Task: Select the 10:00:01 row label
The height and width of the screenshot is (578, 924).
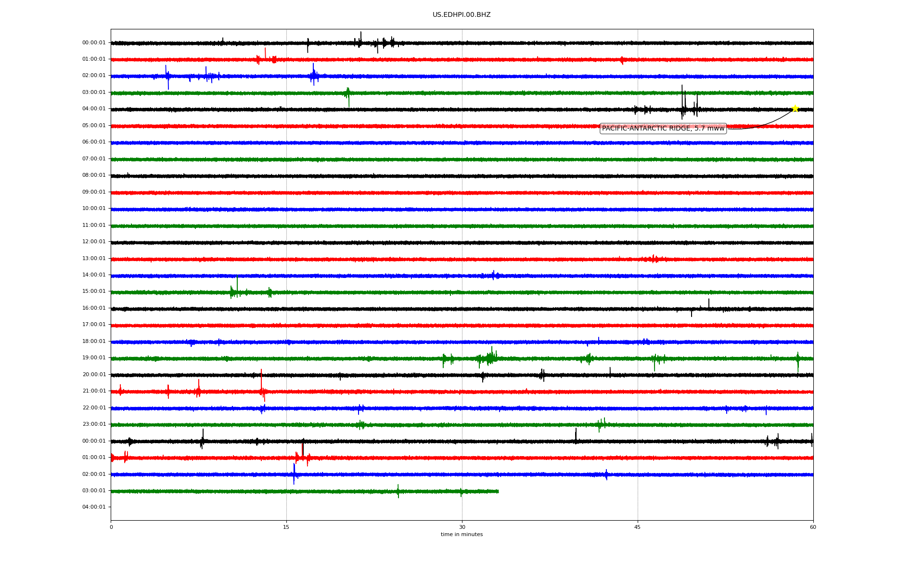Action: click(94, 209)
